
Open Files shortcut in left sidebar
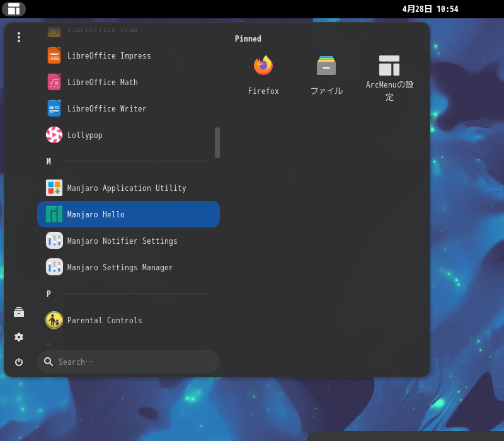(x=19, y=312)
